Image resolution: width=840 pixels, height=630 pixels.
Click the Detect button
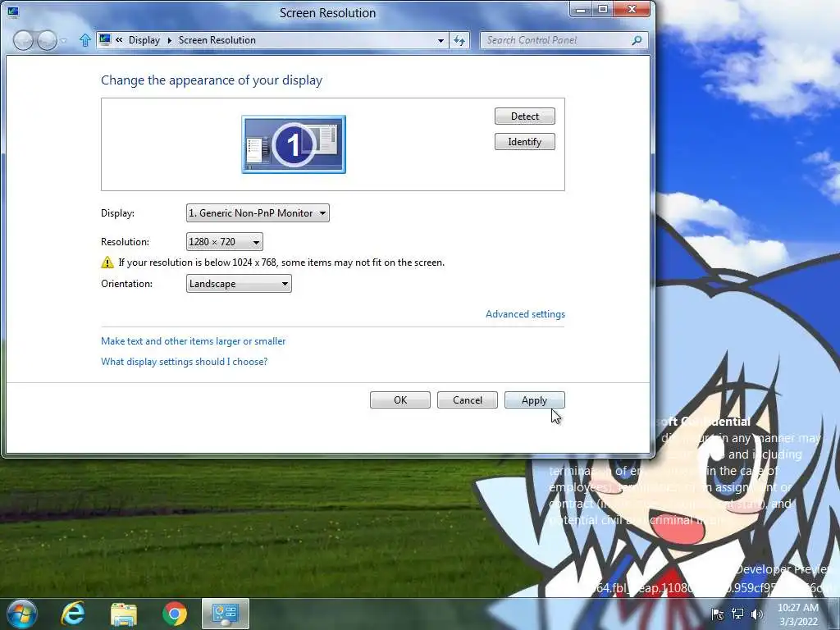524,116
